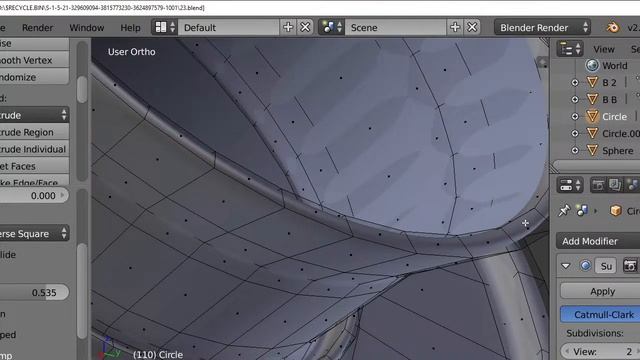This screenshot has width=640, height=360.
Task: Open the Blender Render engine dropdown
Action: (542, 27)
